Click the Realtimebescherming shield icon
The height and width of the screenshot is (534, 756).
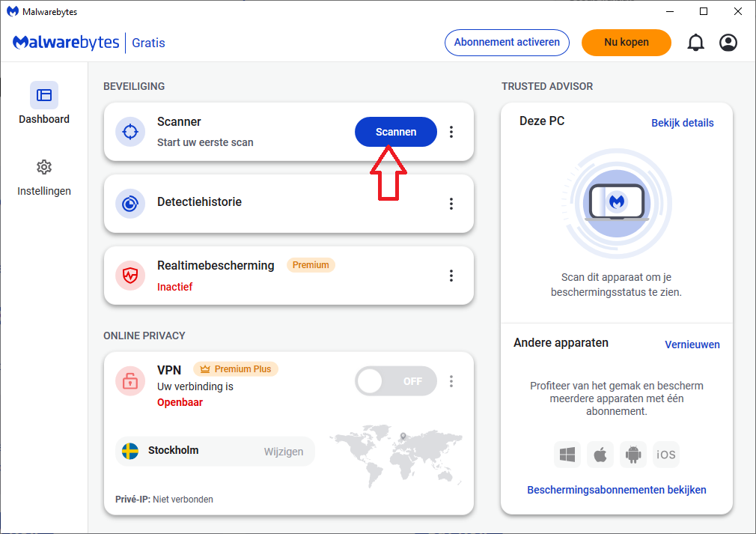click(130, 276)
